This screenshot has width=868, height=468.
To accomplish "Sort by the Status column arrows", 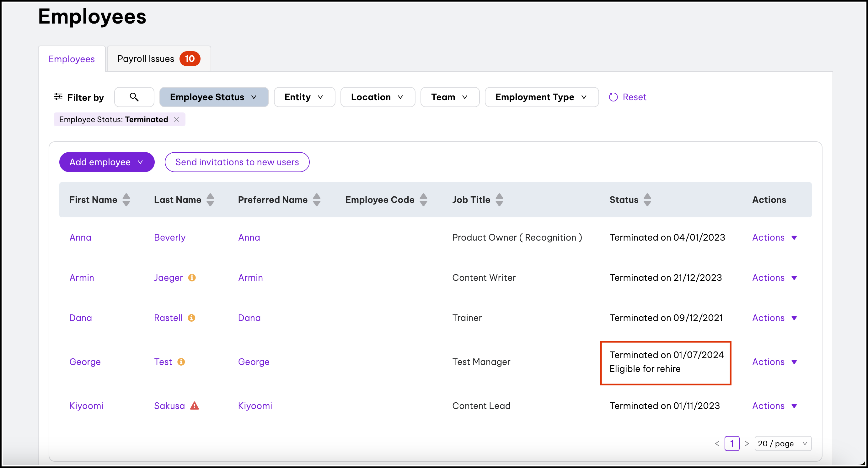I will (647, 200).
